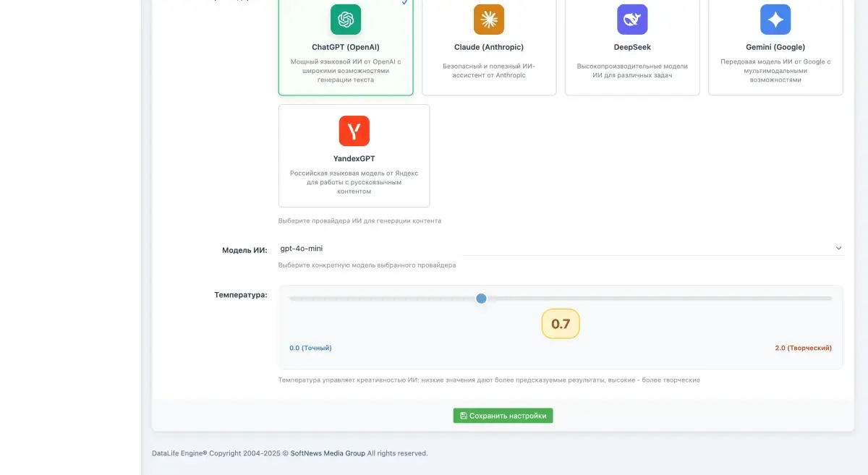Click the "Температура управляет креативностью ИИ" help text

pyautogui.click(x=489, y=380)
